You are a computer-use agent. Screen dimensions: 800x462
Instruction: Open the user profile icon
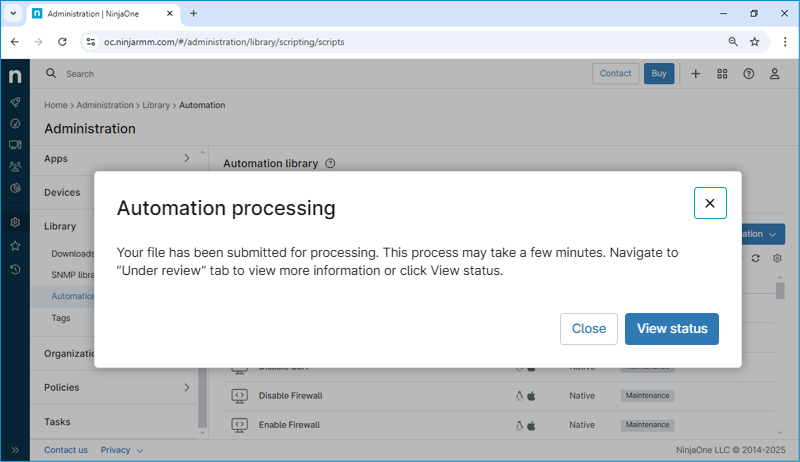[x=774, y=74]
